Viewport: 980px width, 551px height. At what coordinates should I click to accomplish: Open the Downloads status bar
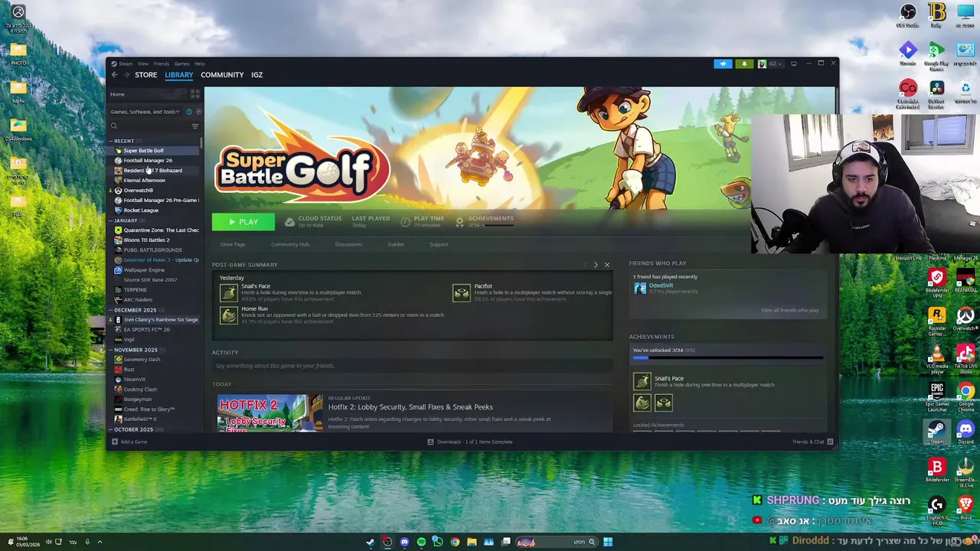click(x=470, y=442)
